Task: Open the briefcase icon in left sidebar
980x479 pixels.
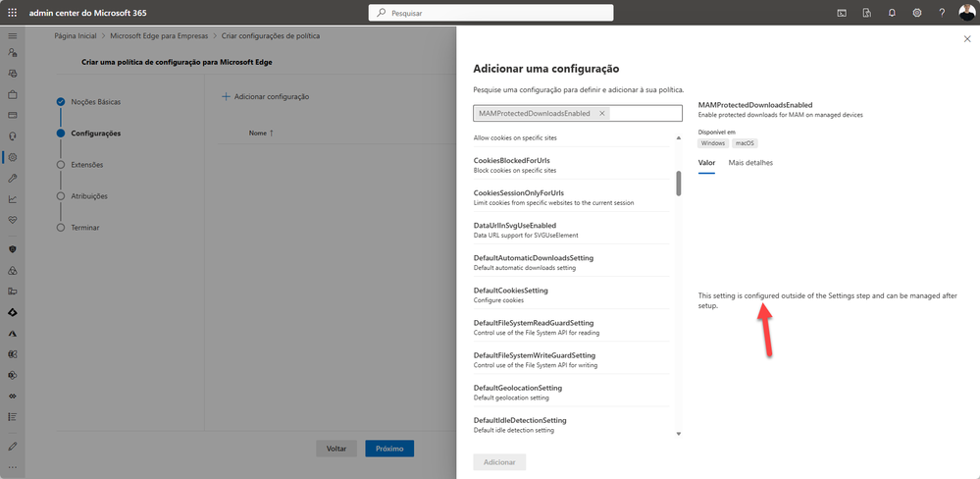Action: 13,95
